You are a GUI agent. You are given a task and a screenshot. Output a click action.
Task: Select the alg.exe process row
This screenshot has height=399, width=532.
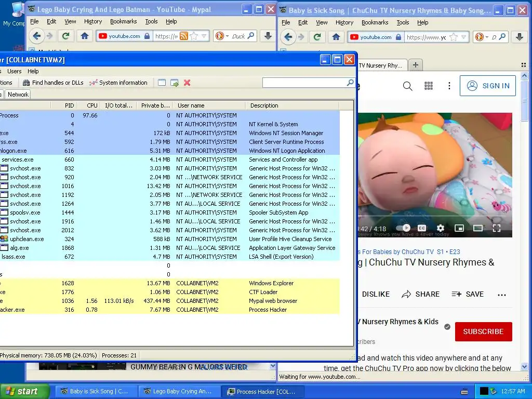[x=170, y=248]
